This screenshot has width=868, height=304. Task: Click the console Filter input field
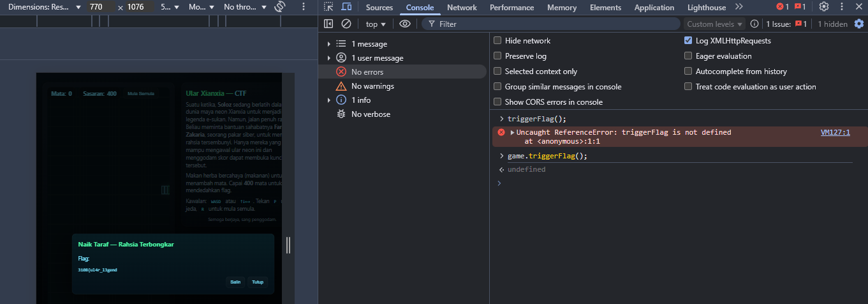(551, 24)
